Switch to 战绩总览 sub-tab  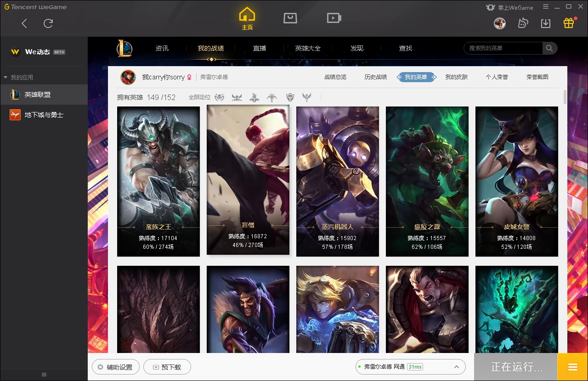point(335,77)
